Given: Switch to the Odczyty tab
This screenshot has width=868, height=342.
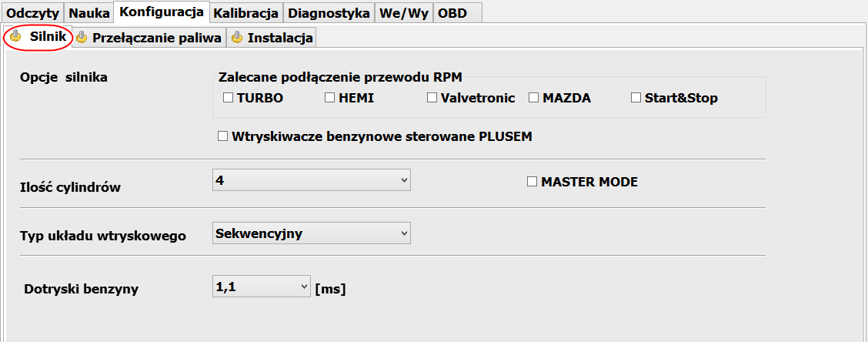Looking at the screenshot, I should click(x=32, y=13).
